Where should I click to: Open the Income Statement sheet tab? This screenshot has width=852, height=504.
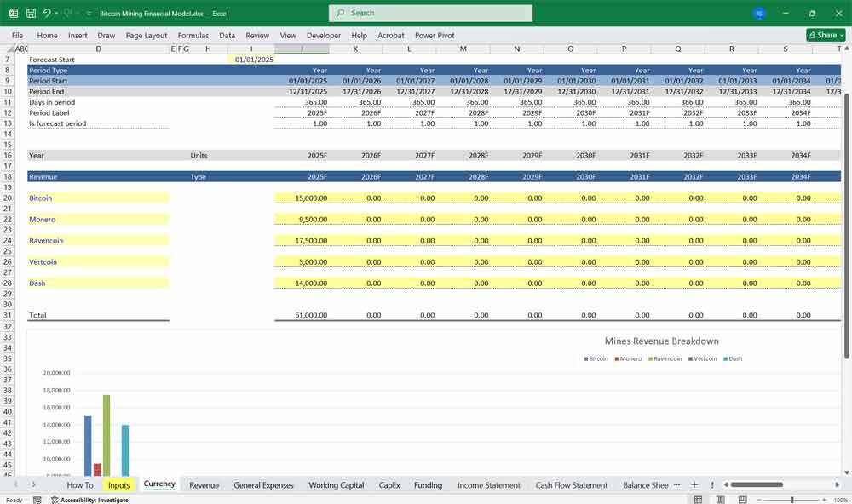click(488, 485)
